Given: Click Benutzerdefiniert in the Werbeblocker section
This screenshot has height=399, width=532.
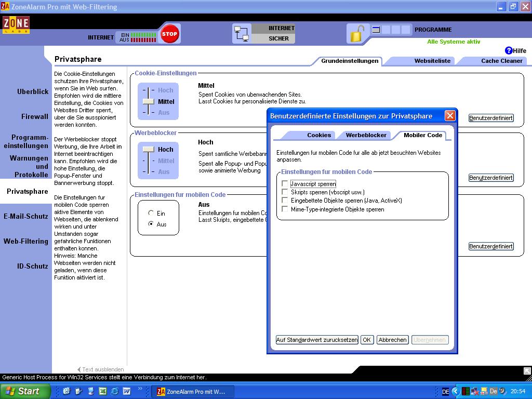Looking at the screenshot, I should pos(490,178).
